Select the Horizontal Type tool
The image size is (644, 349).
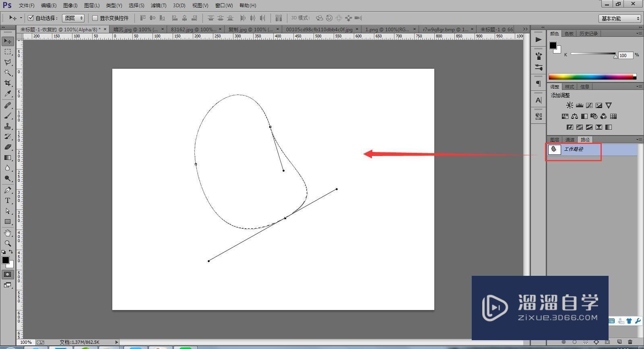8,201
